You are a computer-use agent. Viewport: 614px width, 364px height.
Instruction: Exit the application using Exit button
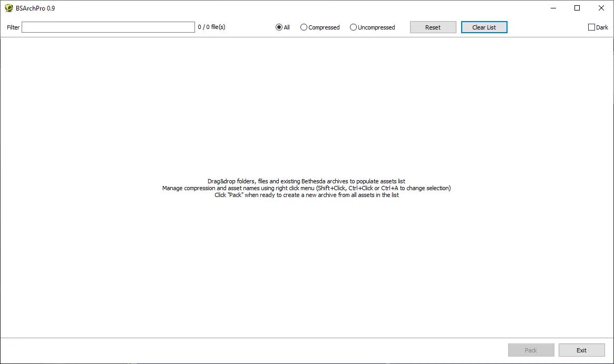click(581, 350)
